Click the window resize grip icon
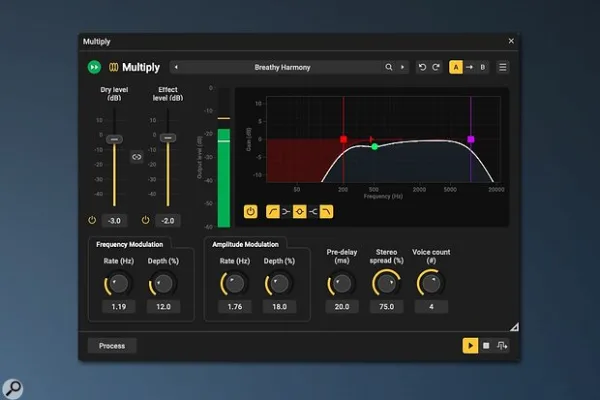 (x=515, y=327)
